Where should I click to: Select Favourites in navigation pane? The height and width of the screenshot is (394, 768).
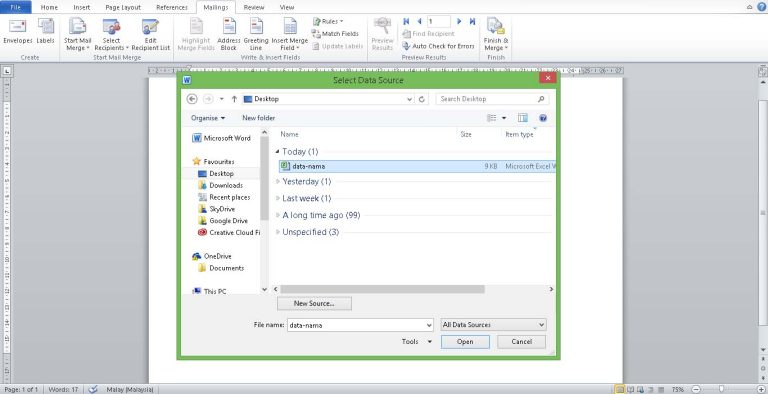tap(214, 162)
